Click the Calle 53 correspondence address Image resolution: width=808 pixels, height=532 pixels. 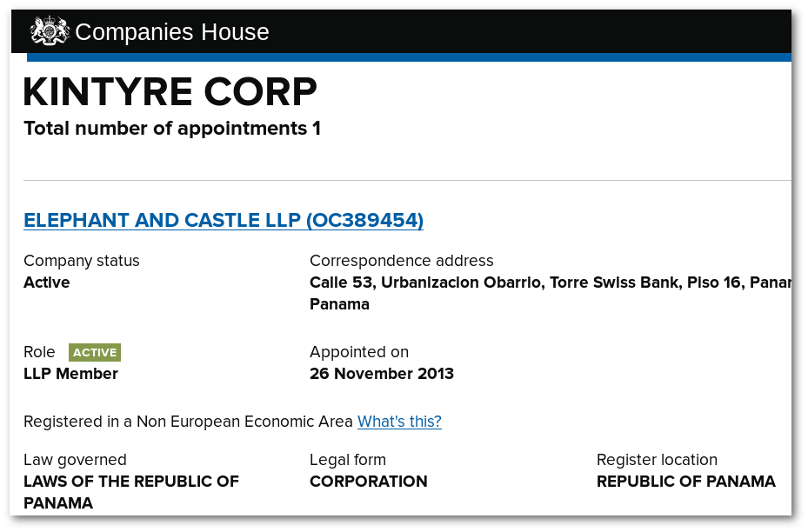[551, 293]
